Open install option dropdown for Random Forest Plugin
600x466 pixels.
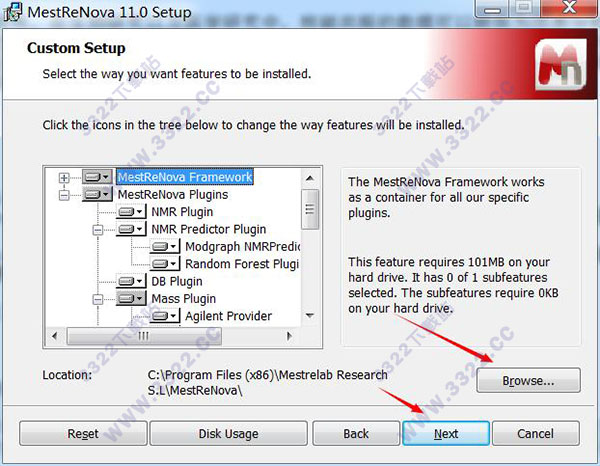(165, 264)
